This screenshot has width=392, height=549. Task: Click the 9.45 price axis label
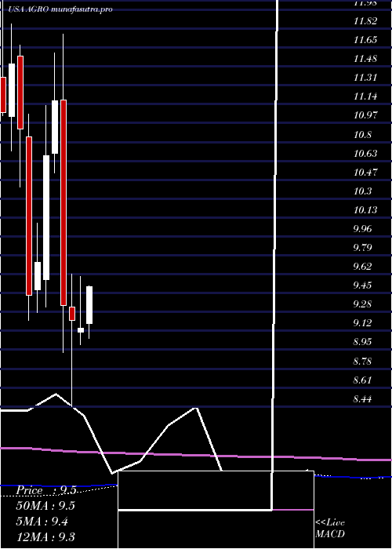click(x=362, y=285)
